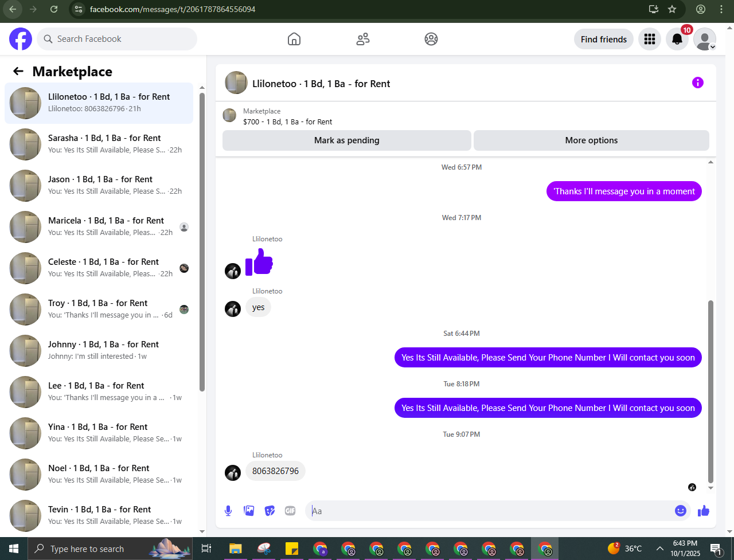Click the chat pane vertical scrollbar
Viewport: 734px width, 560px height.
[x=711, y=392]
